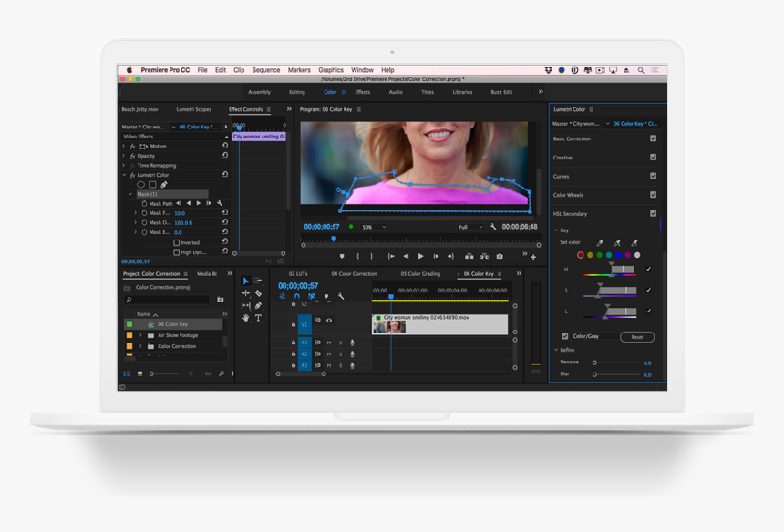This screenshot has height=532, width=784.
Task: Create an ellipse mask on Lumetri Color
Action: (x=141, y=185)
